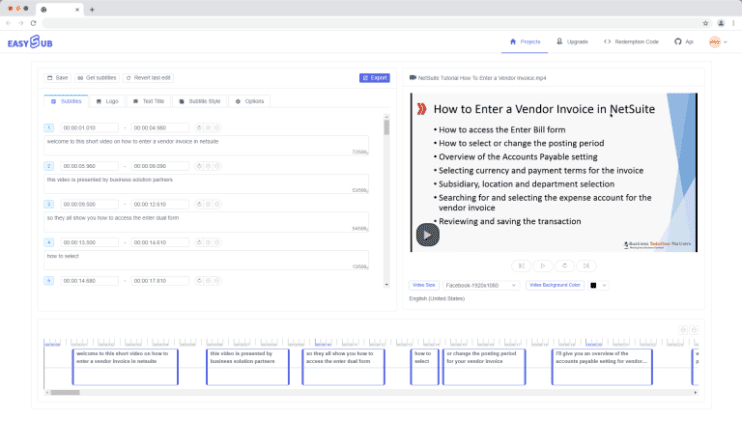Click the start time field of subtitle 1
This screenshot has width=742, height=446.
coord(89,128)
